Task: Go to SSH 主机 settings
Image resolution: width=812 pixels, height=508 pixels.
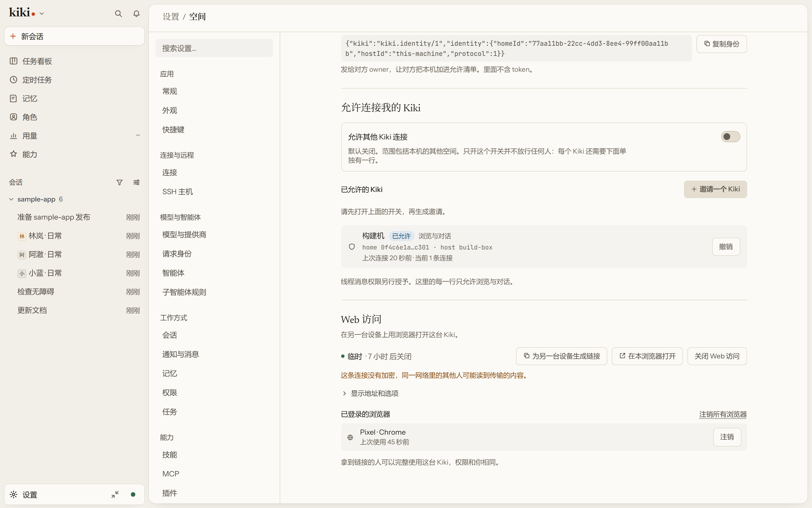Action: [x=214, y=192]
